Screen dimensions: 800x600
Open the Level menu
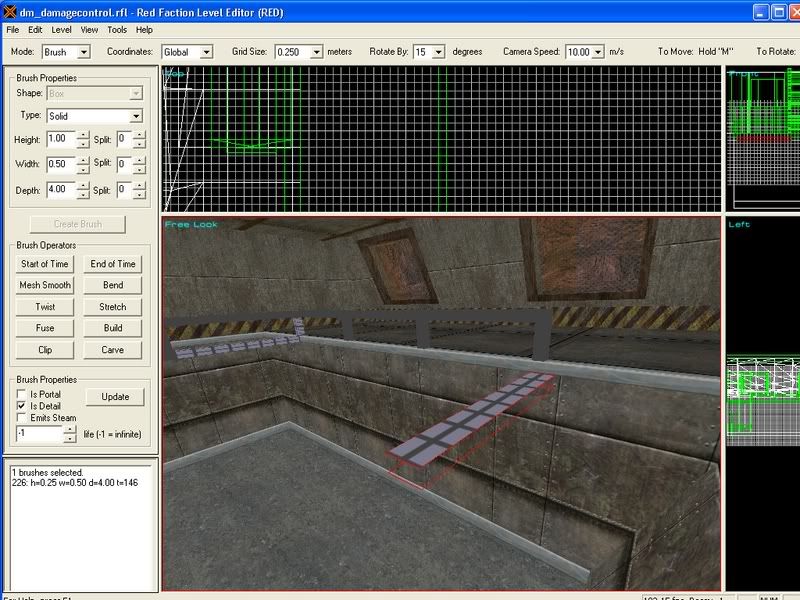[61, 30]
